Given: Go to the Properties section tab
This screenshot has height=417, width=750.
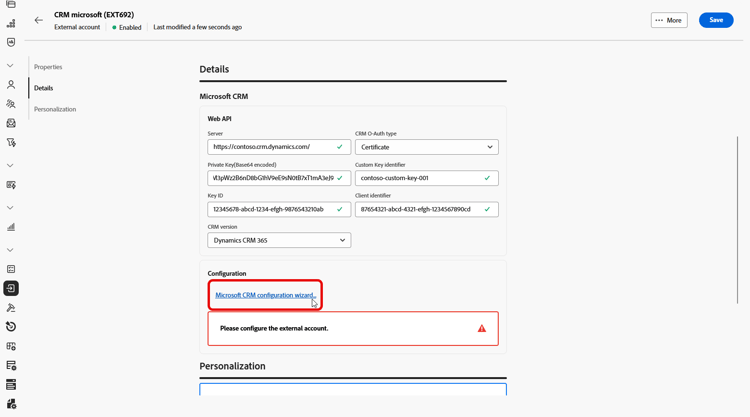Looking at the screenshot, I should tap(48, 67).
